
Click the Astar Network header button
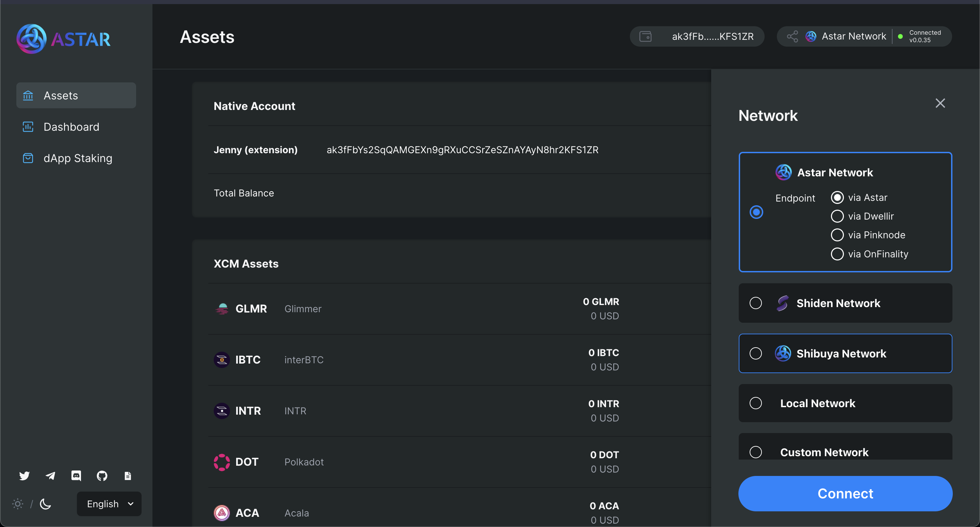pyautogui.click(x=864, y=36)
